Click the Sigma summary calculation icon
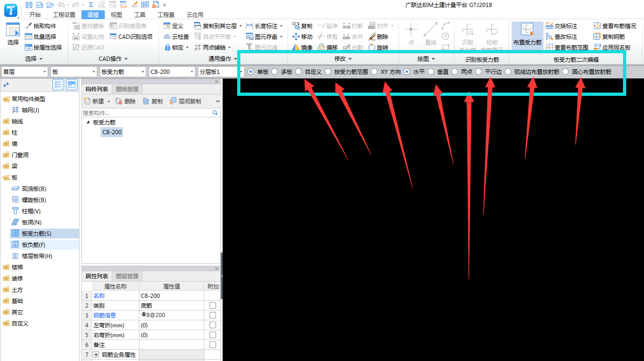Viewport: 644px width, 361px height. pyautogui.click(x=91, y=5)
